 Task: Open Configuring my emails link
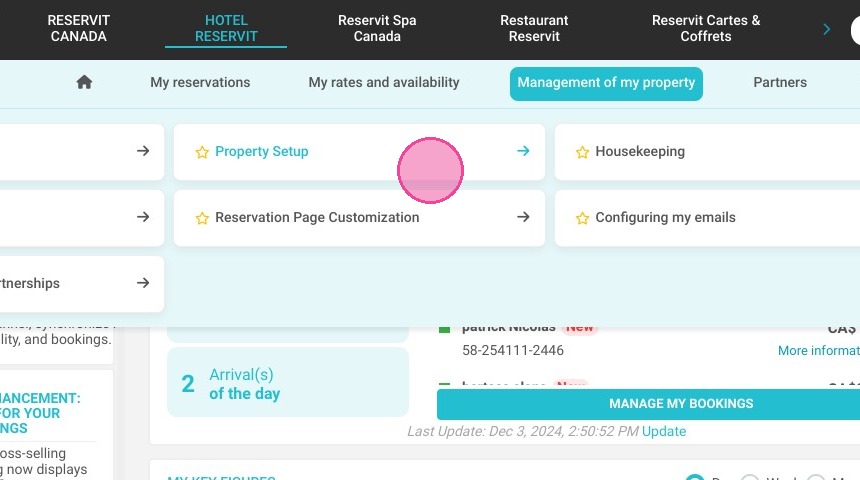pos(665,217)
